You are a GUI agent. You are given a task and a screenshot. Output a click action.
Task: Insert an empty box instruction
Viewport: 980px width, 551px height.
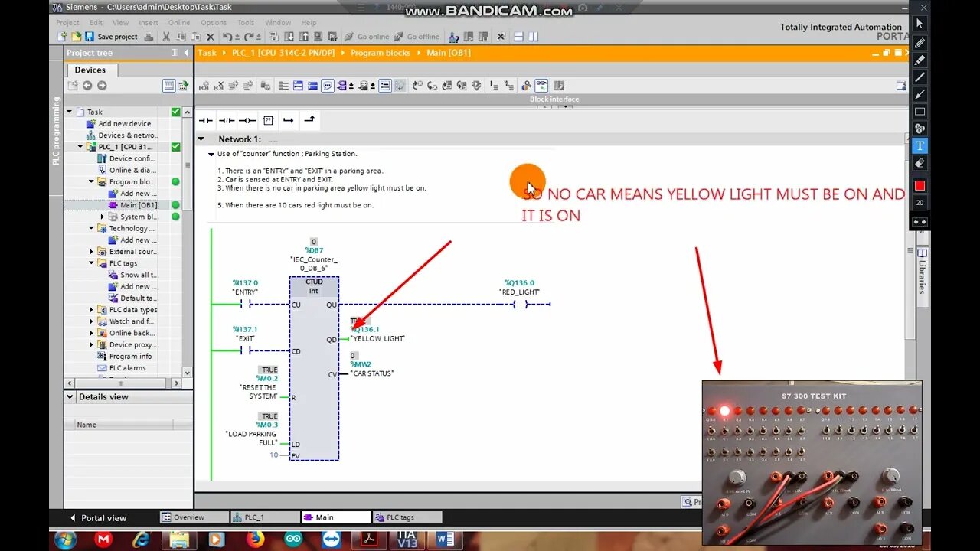[268, 121]
